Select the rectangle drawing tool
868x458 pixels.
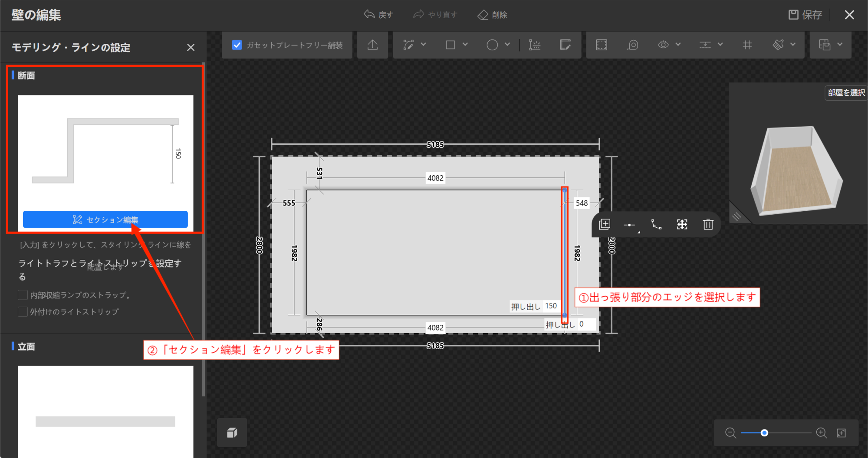click(x=450, y=45)
